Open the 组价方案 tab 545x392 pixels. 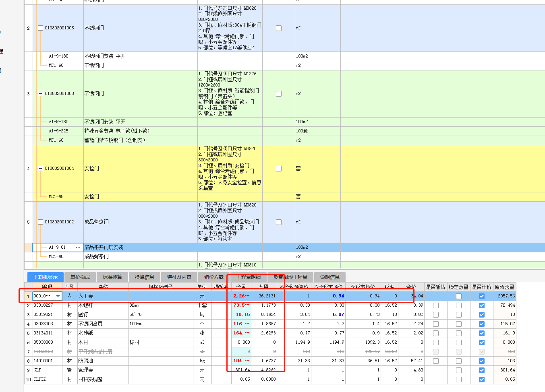coord(214,277)
